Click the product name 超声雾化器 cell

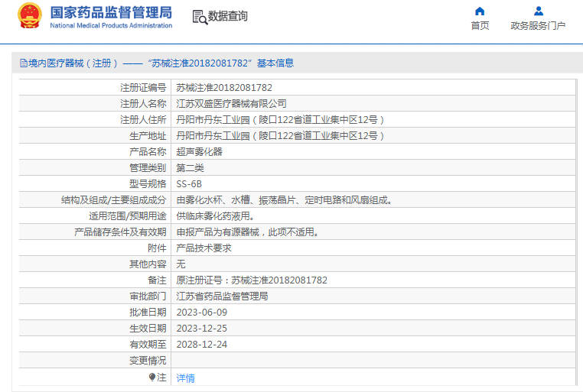[x=199, y=152]
